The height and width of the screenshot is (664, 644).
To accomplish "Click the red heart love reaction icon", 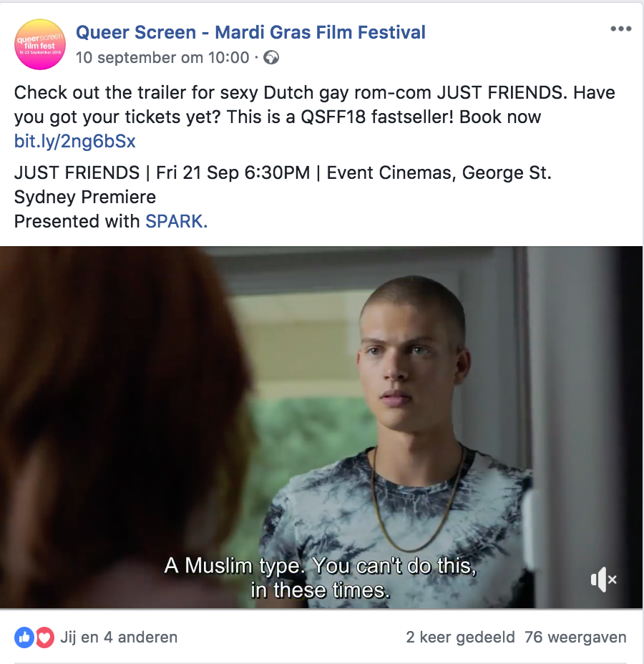I will 45,637.
